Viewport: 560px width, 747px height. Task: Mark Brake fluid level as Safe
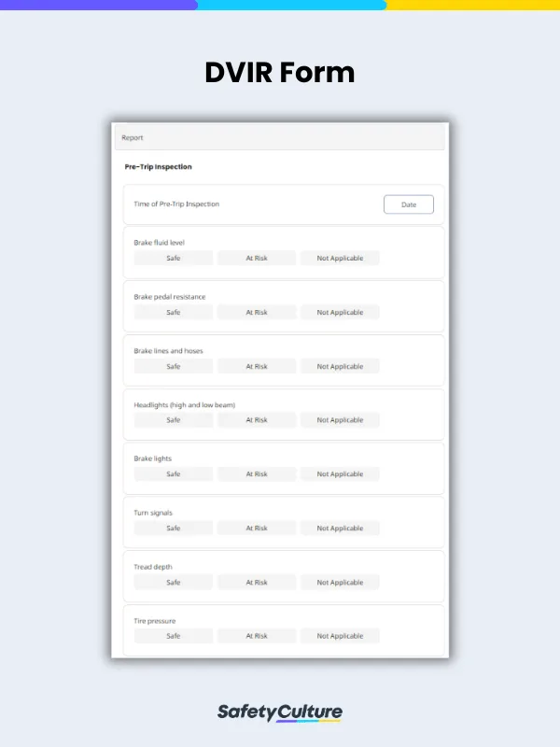point(173,258)
